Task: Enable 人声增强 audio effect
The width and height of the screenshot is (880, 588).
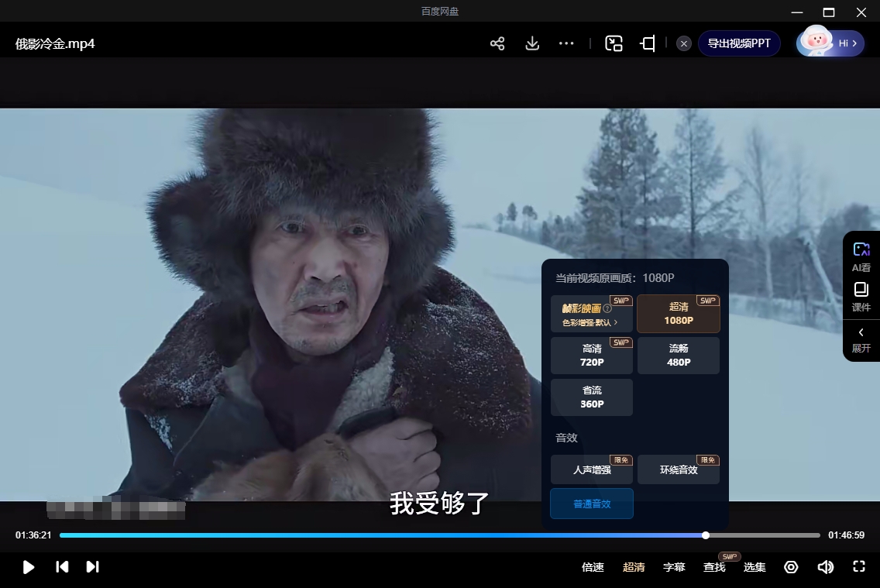Action: click(x=592, y=469)
